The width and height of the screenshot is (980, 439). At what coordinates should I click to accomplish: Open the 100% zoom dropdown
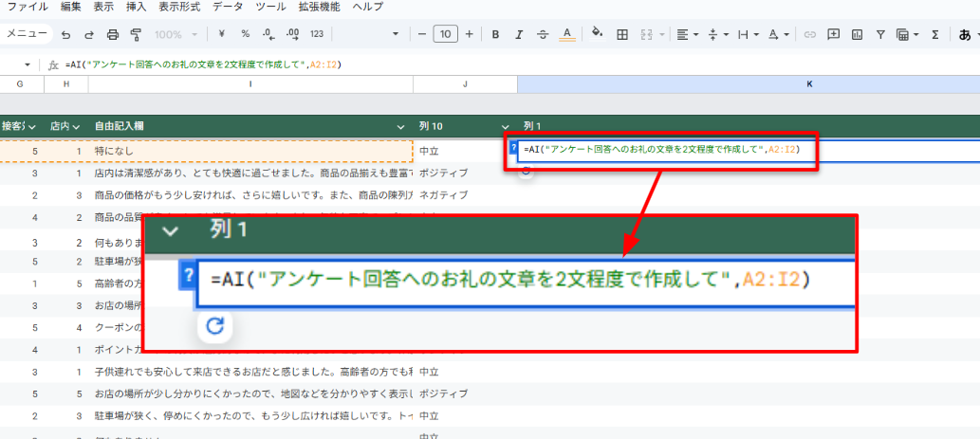pyautogui.click(x=176, y=34)
